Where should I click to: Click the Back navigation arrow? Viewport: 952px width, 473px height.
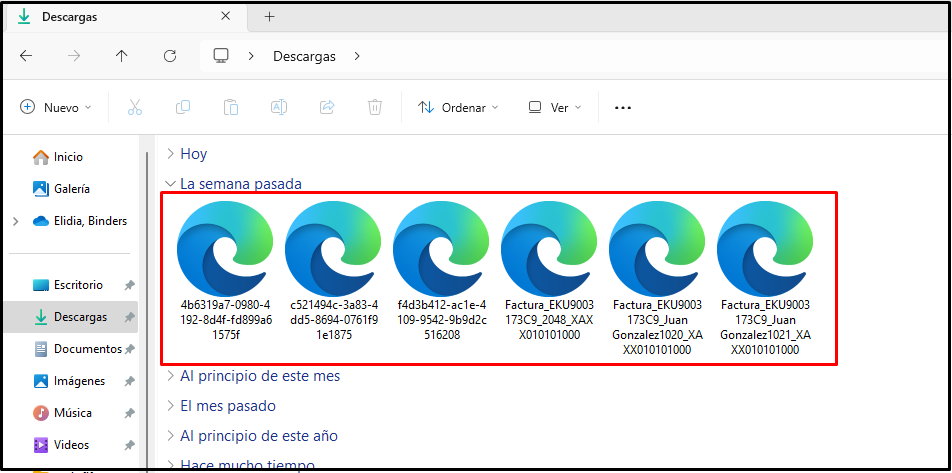click(x=26, y=56)
